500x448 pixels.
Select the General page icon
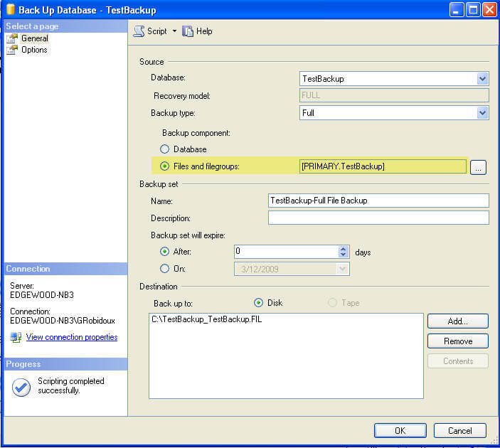(11, 38)
